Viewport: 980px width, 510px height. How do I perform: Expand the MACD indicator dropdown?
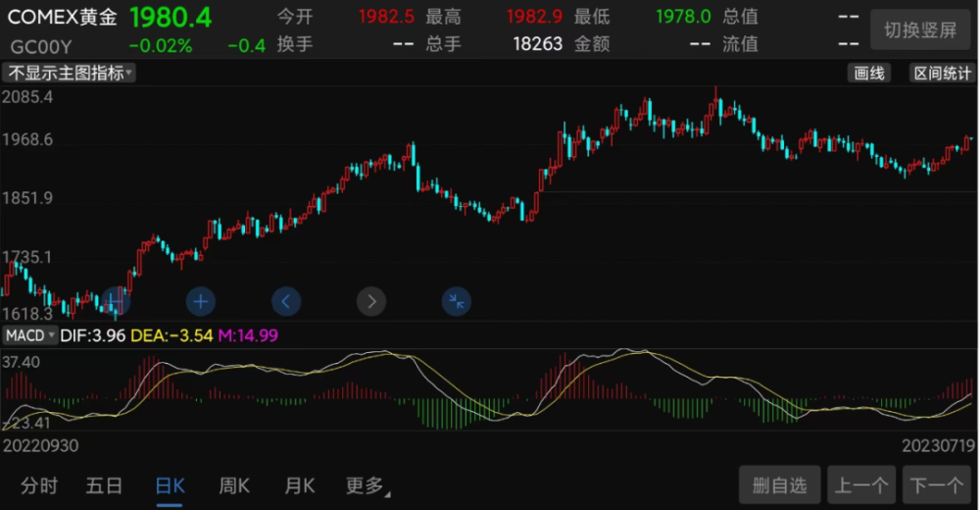click(x=29, y=335)
